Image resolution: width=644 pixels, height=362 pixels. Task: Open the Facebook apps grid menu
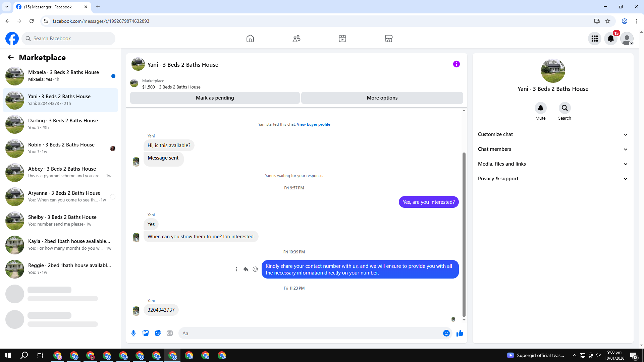[x=594, y=39]
